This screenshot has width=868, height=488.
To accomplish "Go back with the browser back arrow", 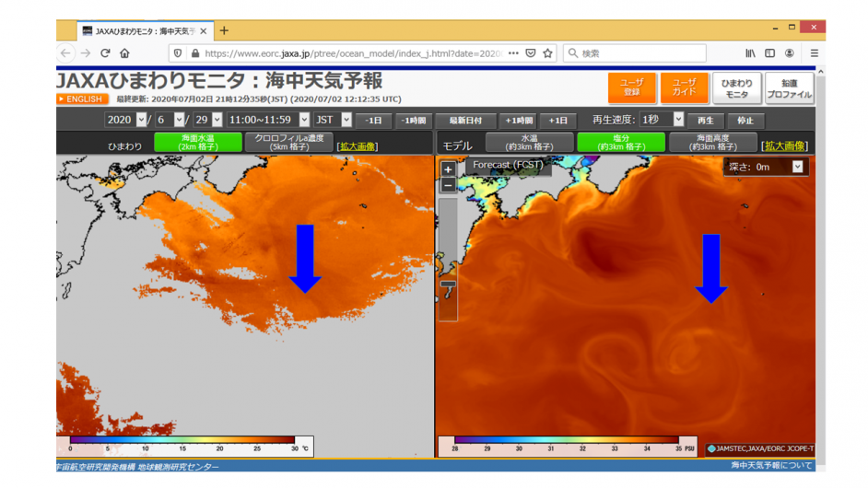I will point(65,53).
